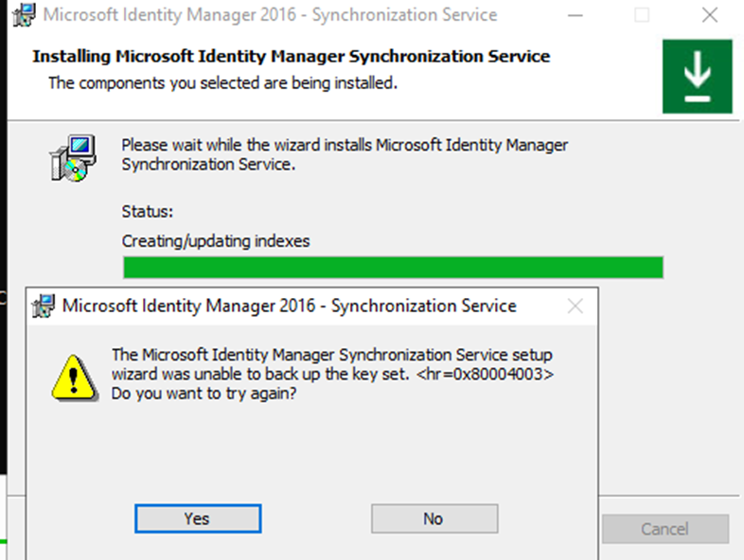Choose No in the warning dialog

click(434, 518)
